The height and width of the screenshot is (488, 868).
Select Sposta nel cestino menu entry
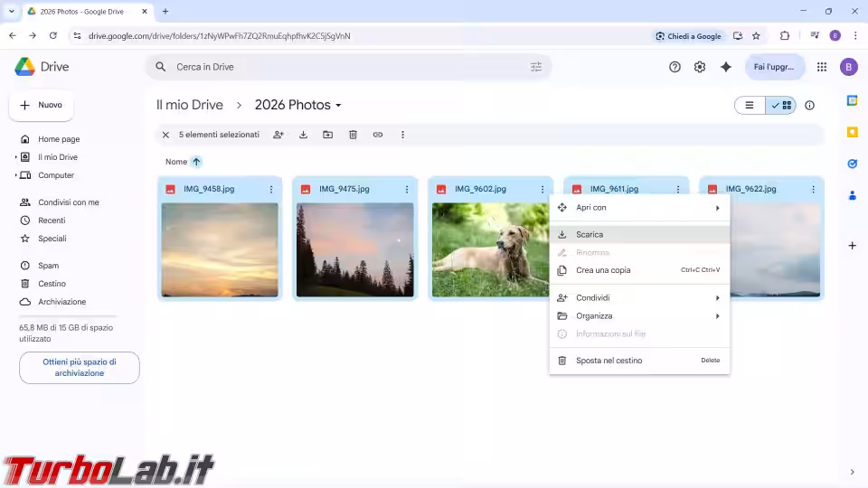tap(609, 361)
